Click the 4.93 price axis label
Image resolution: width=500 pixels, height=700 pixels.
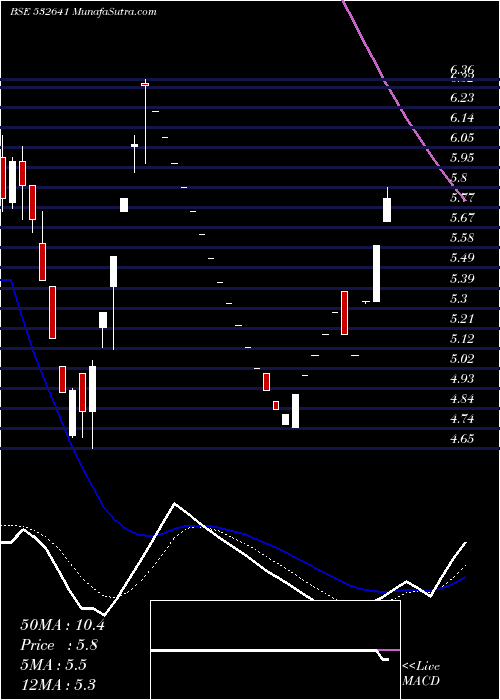tap(462, 379)
